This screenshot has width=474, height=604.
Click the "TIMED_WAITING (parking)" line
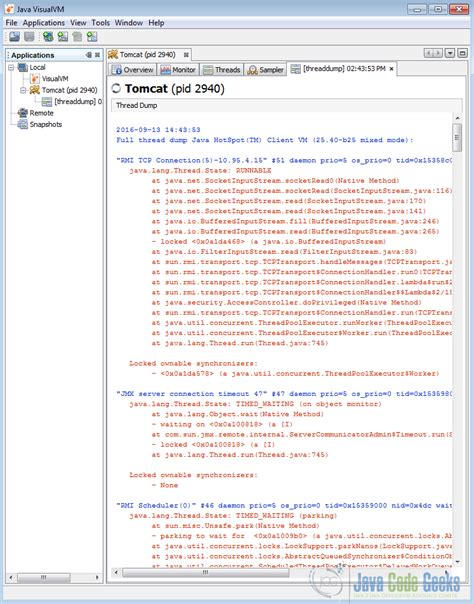click(x=233, y=515)
